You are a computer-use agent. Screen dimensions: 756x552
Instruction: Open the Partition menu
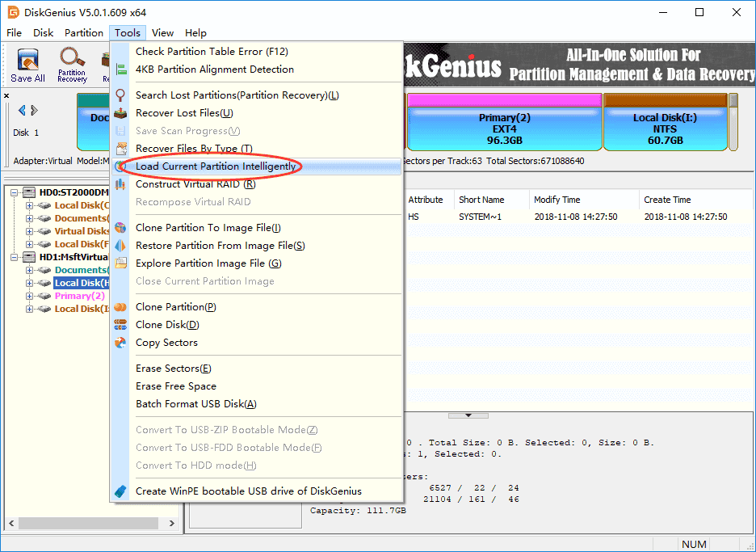pyautogui.click(x=83, y=33)
